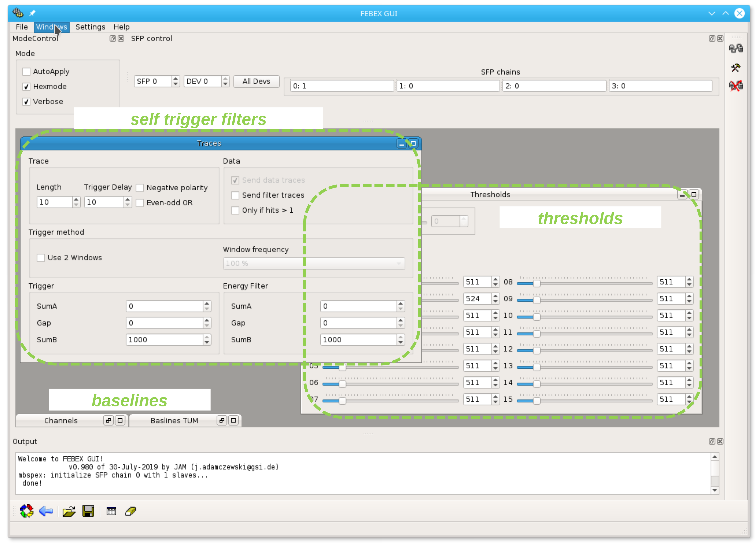Click the Thresholds window title bar
Screen dimensions: 756x545
[x=490, y=195]
